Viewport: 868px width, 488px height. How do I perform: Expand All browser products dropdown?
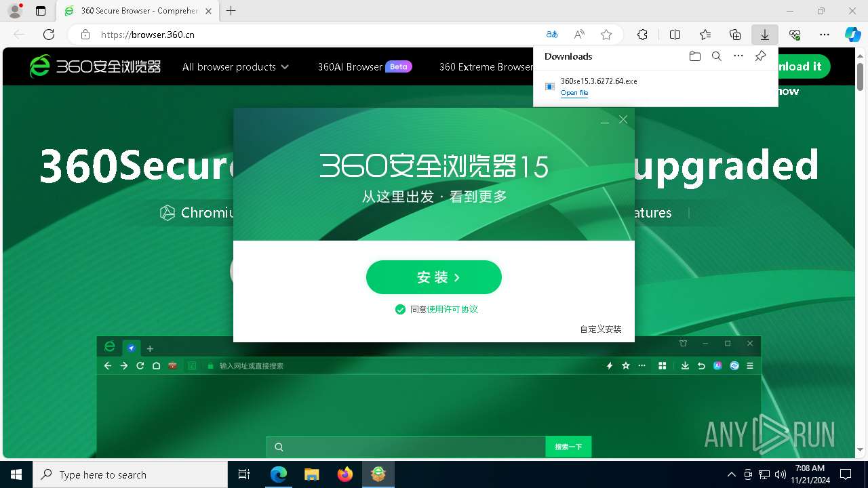point(235,66)
